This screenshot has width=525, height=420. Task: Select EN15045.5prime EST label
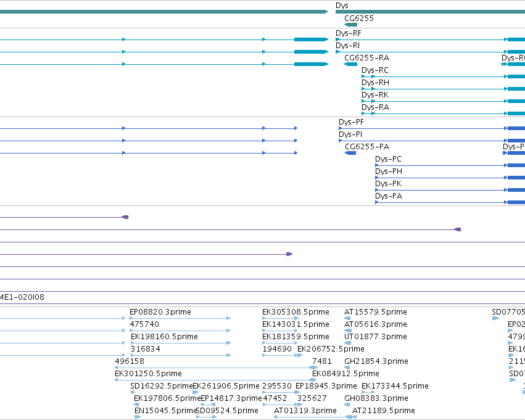click(165, 411)
